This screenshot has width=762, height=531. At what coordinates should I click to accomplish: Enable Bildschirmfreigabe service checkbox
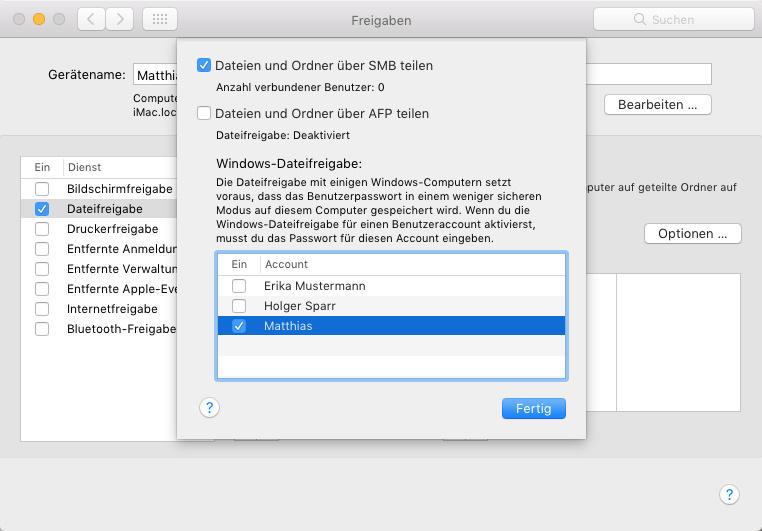click(x=42, y=188)
